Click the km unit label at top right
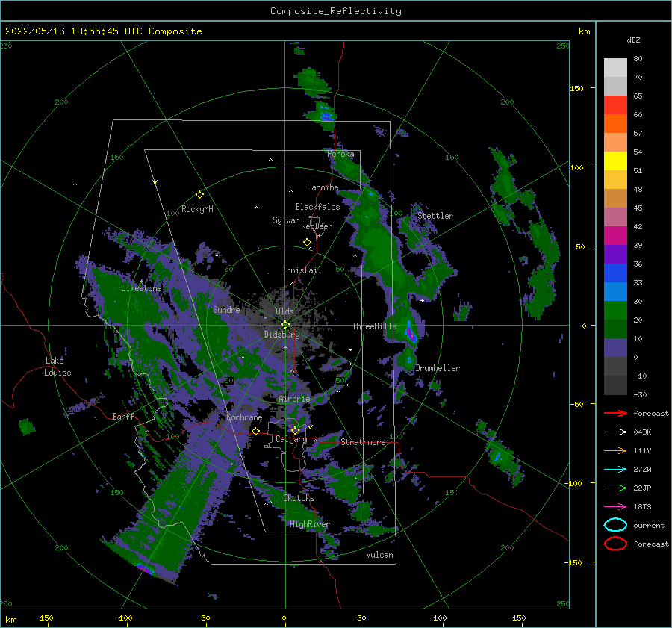Screen dimensions: 672x628 (584, 31)
